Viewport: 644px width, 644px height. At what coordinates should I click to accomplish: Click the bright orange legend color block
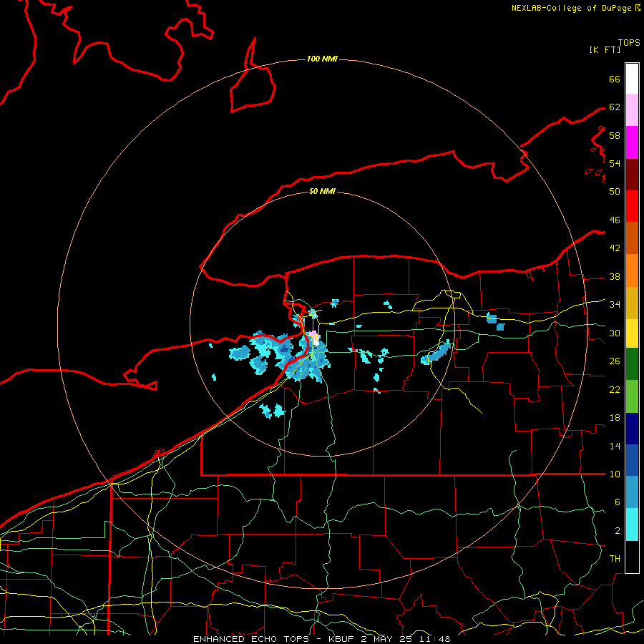coord(632,270)
